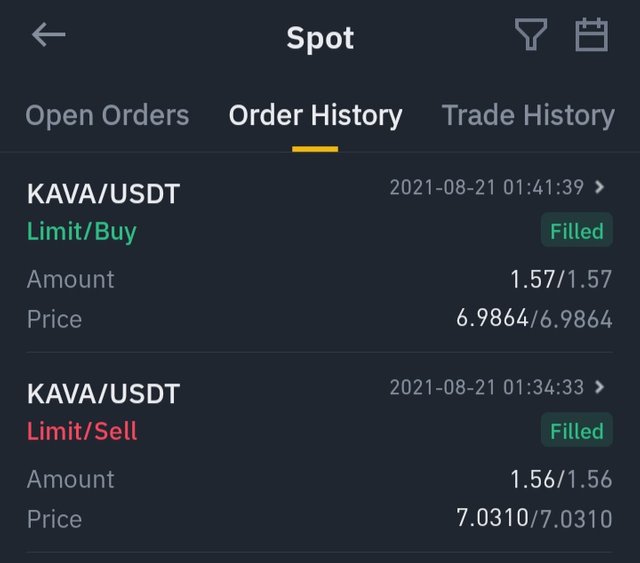Select the 6.9864 price value
This screenshot has width=640, height=563.
click(x=534, y=318)
